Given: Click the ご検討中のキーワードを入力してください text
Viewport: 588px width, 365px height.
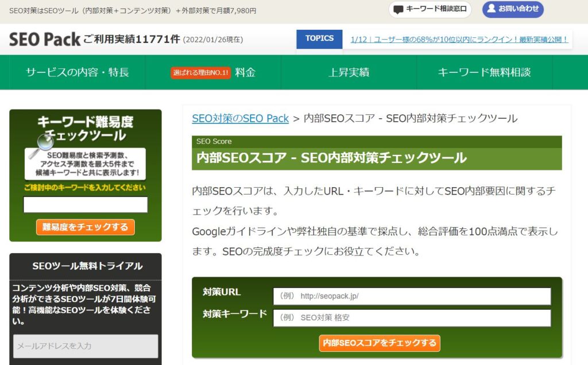Looking at the screenshot, I should [85, 188].
